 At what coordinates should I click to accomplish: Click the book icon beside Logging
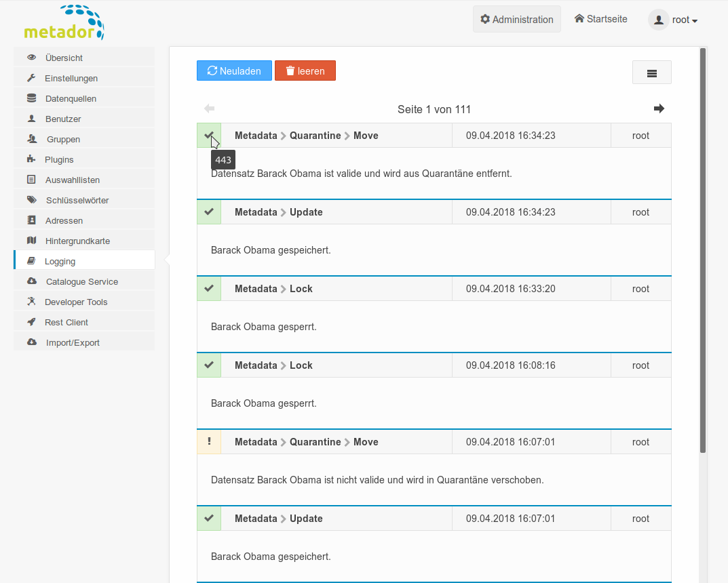click(31, 261)
